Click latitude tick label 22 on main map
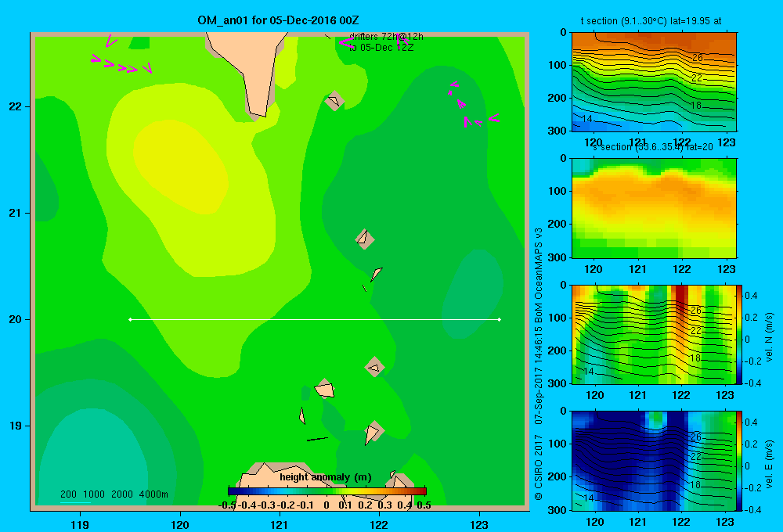Image resolution: width=783 pixels, height=532 pixels. coord(16,106)
